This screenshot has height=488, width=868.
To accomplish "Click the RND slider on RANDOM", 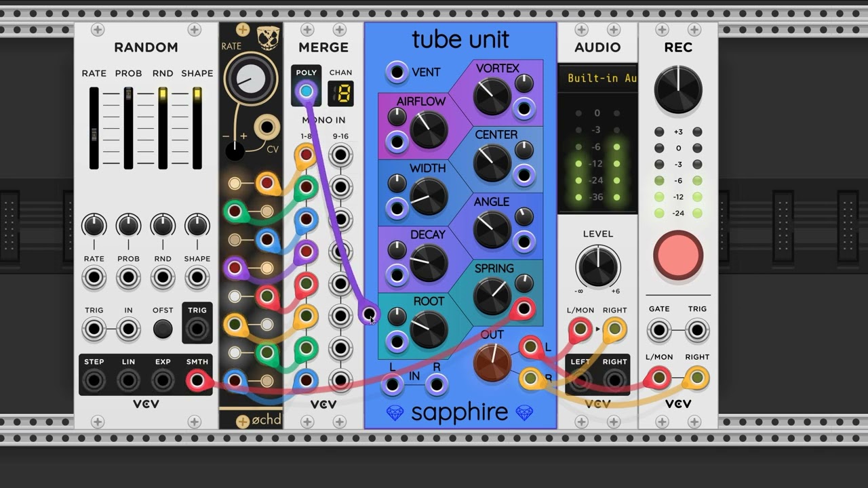I will tap(163, 128).
